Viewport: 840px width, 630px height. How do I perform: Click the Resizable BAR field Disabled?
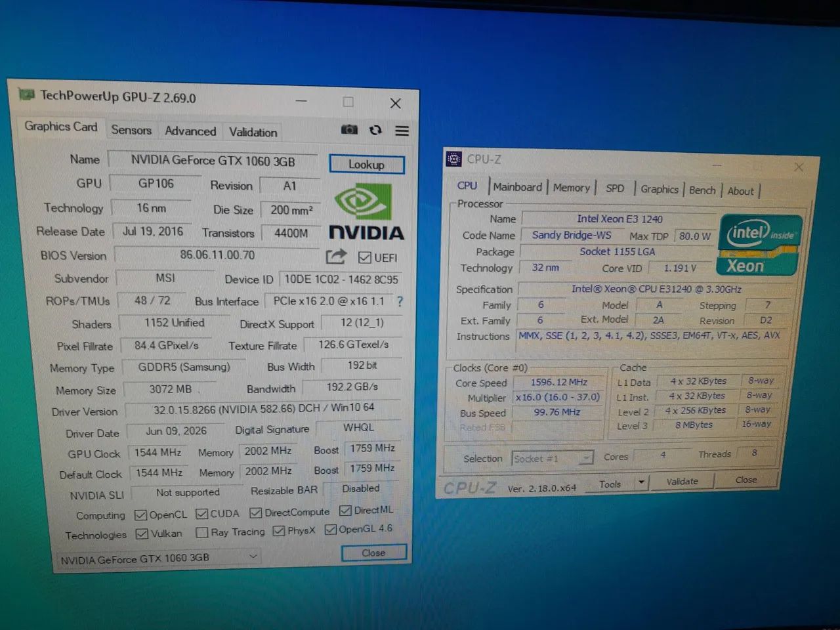[361, 488]
